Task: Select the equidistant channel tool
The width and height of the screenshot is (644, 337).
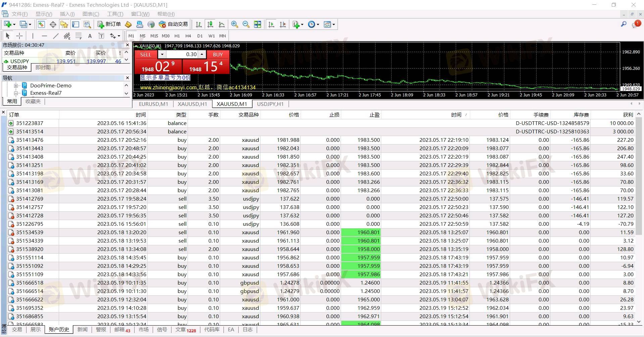Action: [67, 36]
